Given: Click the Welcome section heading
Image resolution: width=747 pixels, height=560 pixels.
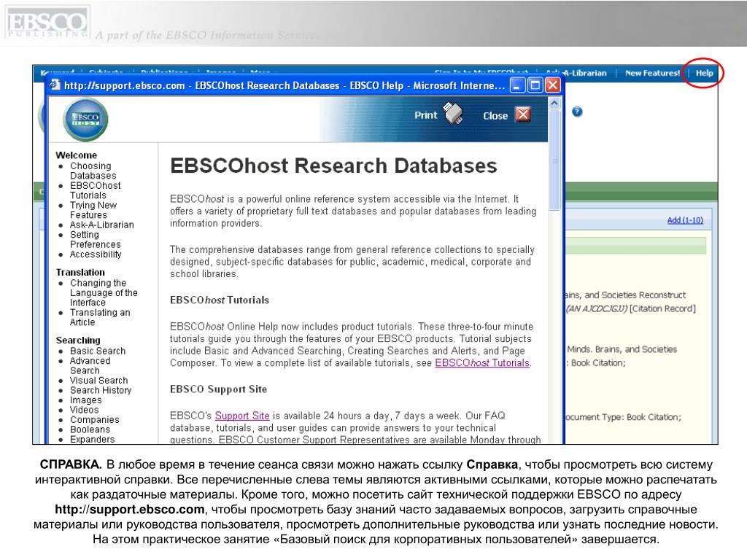Looking at the screenshot, I should point(76,155).
